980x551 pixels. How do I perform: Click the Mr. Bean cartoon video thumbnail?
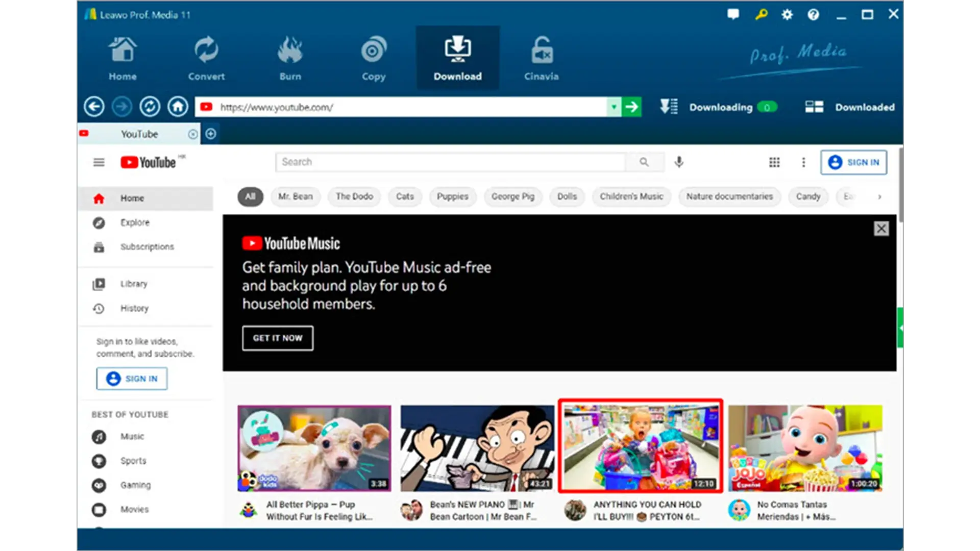(x=477, y=445)
